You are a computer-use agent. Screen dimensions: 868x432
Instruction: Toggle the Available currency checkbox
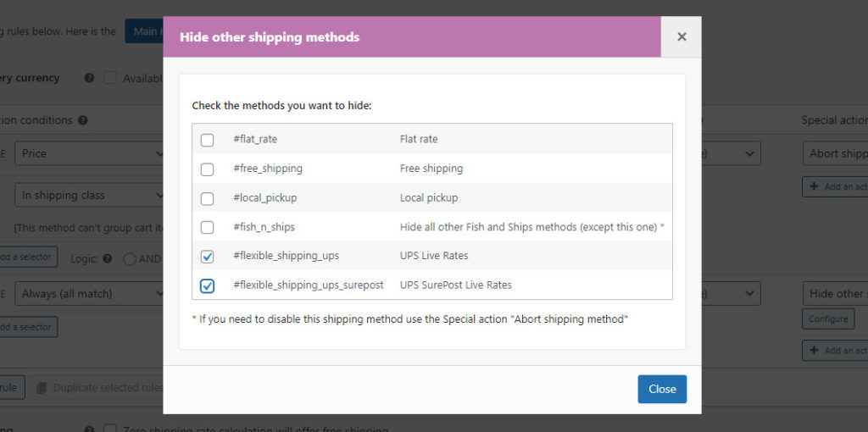110,78
